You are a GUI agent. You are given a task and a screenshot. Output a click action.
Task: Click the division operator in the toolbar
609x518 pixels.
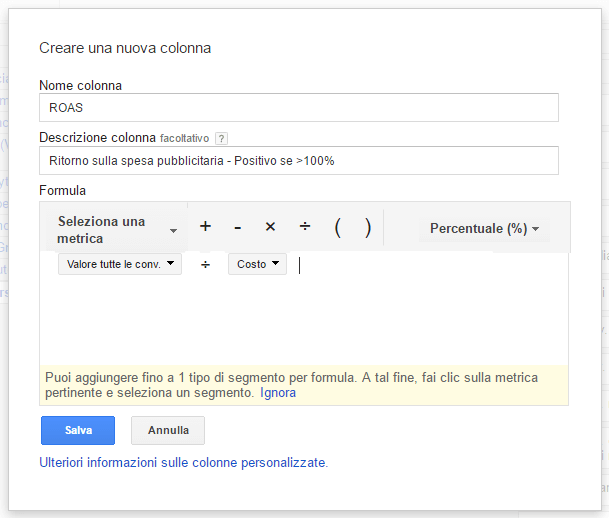(x=305, y=226)
